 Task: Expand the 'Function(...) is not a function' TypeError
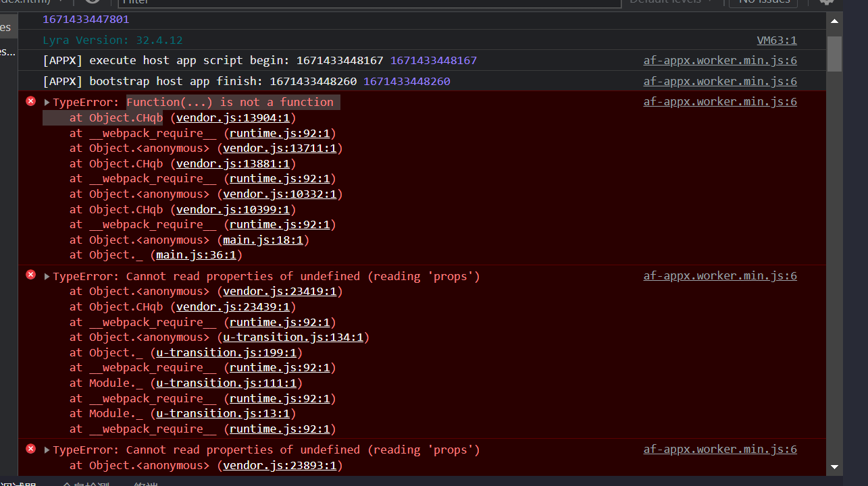click(47, 103)
